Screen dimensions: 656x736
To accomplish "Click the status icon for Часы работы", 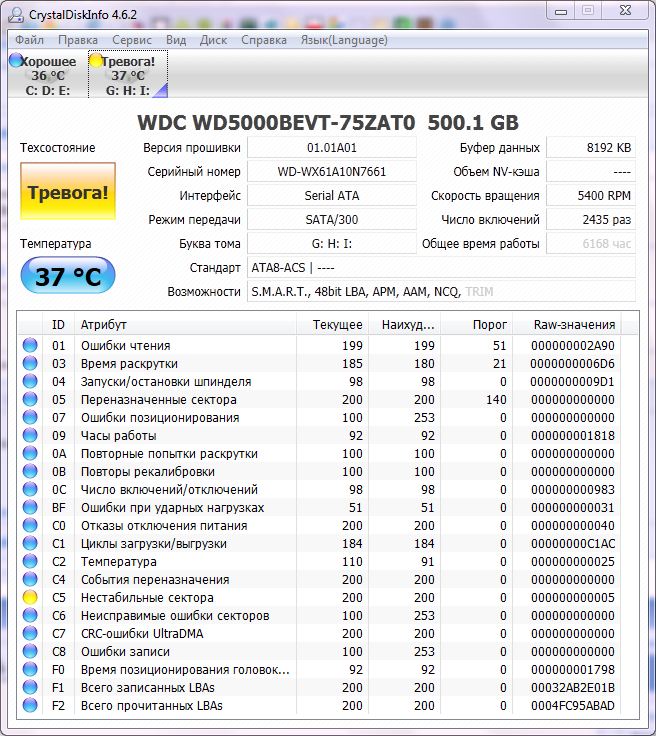I will click(x=30, y=435).
